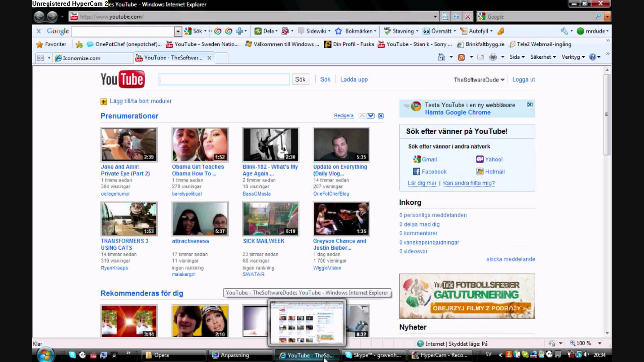Open TRANSFORMERS 3 USING CATS thumbnail
This screenshot has width=644, height=362.
pyautogui.click(x=129, y=219)
